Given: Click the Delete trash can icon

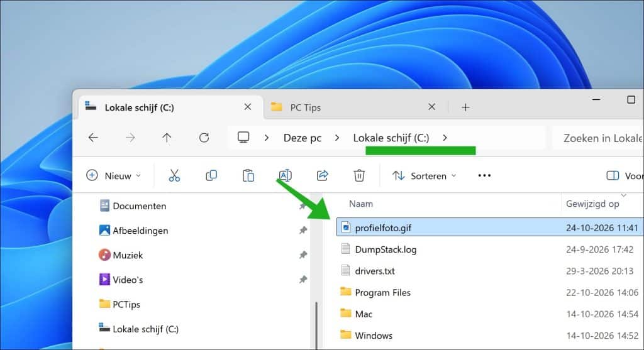Looking at the screenshot, I should [359, 175].
